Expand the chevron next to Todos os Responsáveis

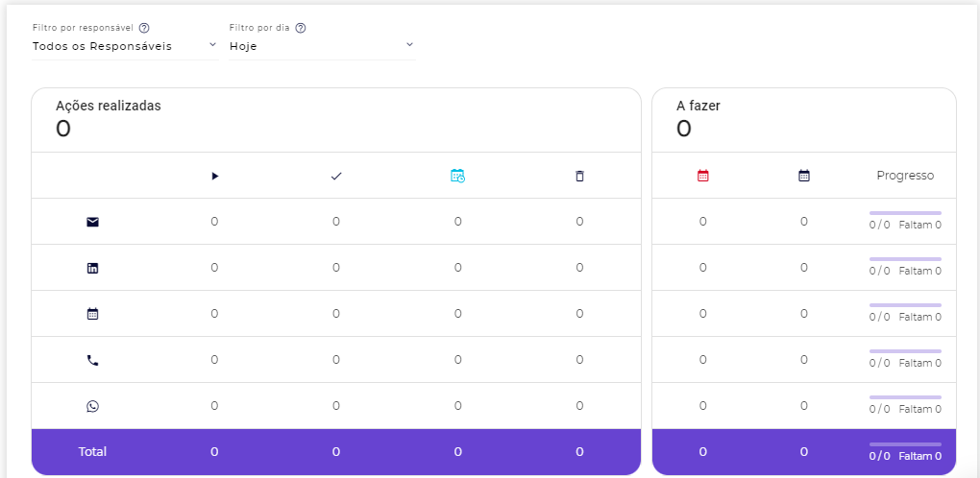click(x=212, y=44)
